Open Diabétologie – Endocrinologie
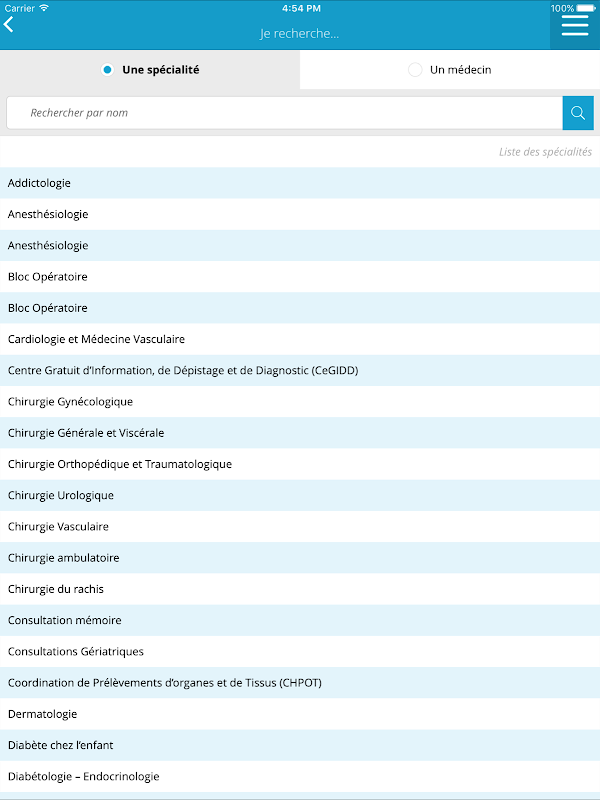 click(300, 777)
